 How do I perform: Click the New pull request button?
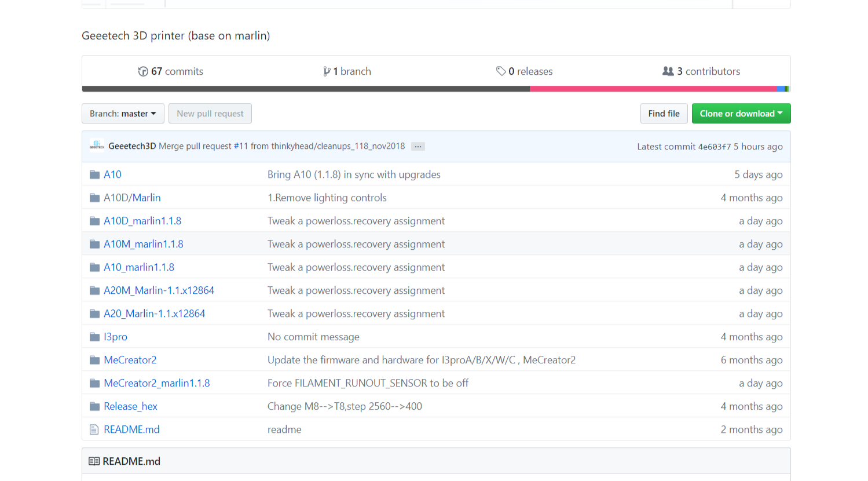(210, 114)
